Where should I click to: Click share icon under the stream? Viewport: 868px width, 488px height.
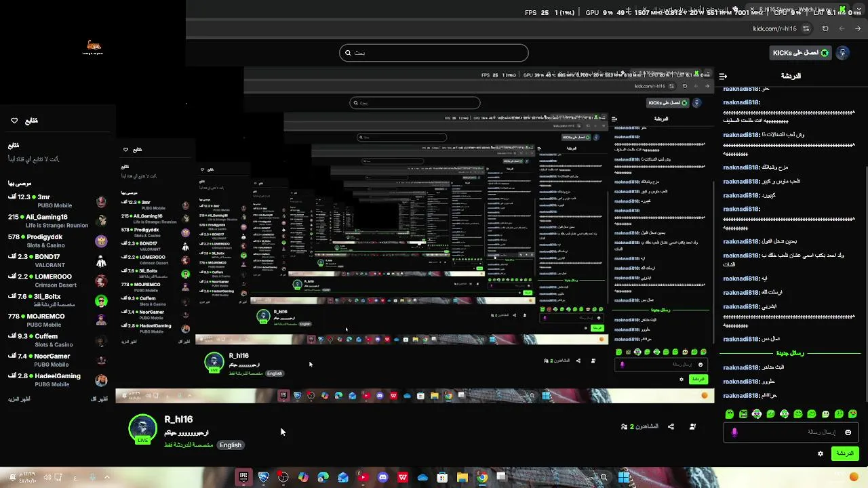[x=671, y=426]
